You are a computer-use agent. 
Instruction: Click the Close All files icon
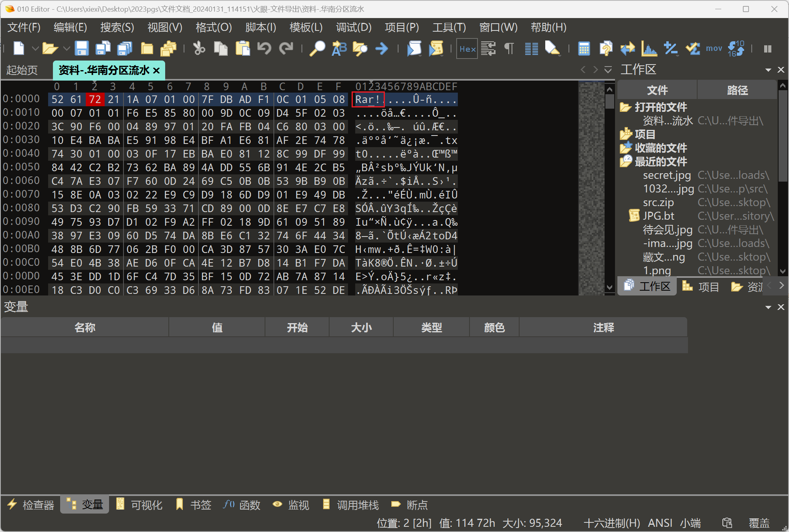point(168,49)
